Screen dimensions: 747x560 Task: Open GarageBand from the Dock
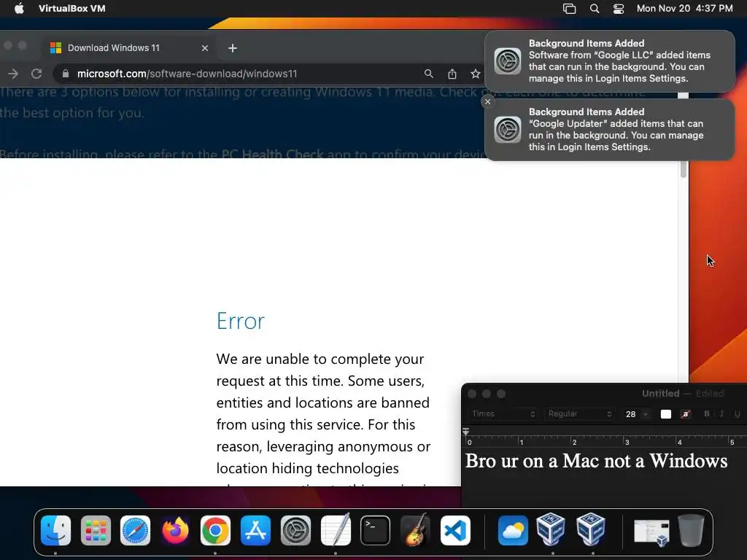pos(415,531)
